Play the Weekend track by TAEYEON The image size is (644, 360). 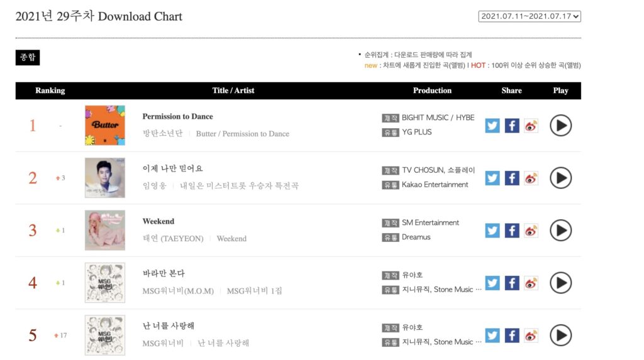(560, 231)
